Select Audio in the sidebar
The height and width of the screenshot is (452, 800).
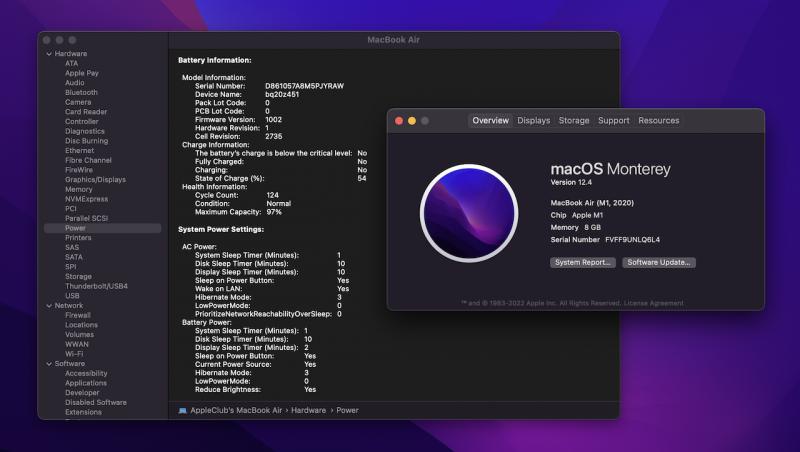coord(74,83)
